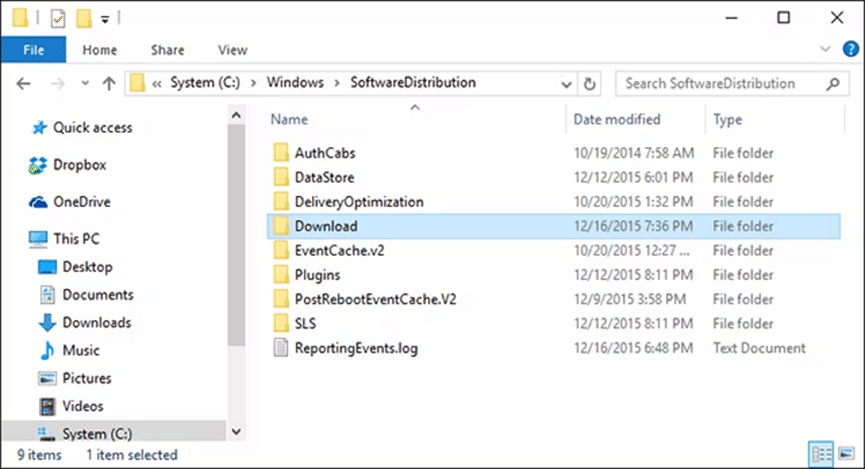Open OneDrive in the navigation pane
865x469 pixels.
[82, 202]
